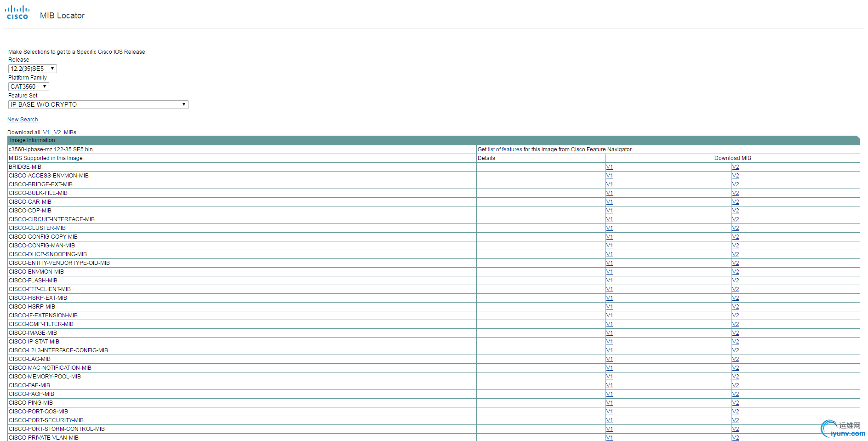Download V2 of CISCO-L2L3-INTERFACE-CONFIG-MIB
The width and height of the screenshot is (868, 441).
click(736, 350)
